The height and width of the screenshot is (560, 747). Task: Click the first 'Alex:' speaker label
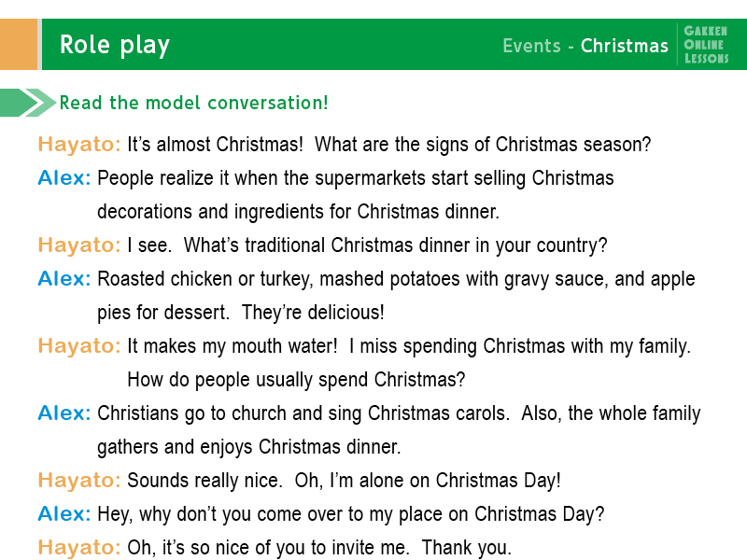64,178
